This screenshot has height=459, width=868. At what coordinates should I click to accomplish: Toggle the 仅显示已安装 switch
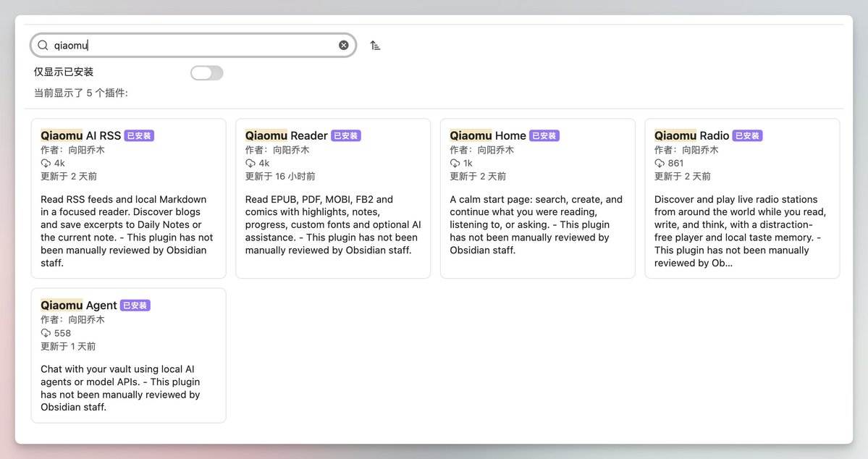pos(207,72)
